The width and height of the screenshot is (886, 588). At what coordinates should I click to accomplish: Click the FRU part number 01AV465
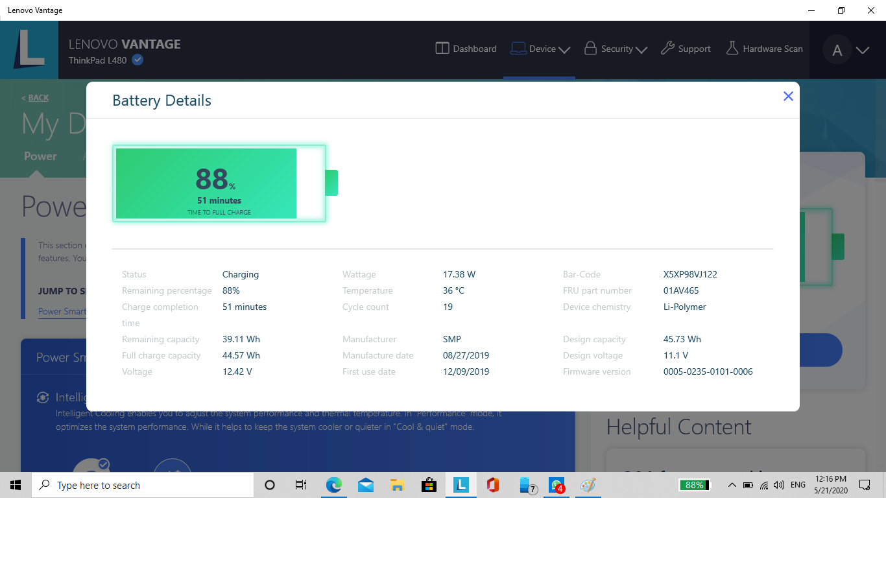(x=681, y=290)
